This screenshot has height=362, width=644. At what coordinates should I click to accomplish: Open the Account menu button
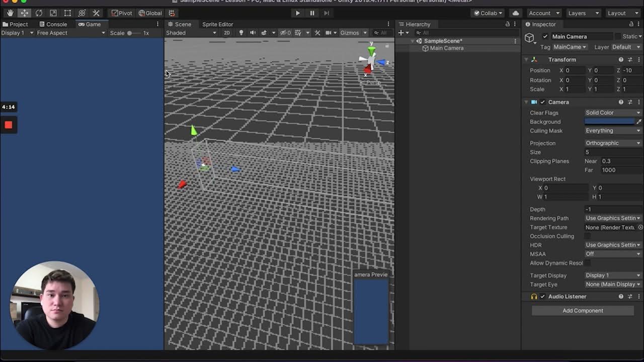(544, 13)
